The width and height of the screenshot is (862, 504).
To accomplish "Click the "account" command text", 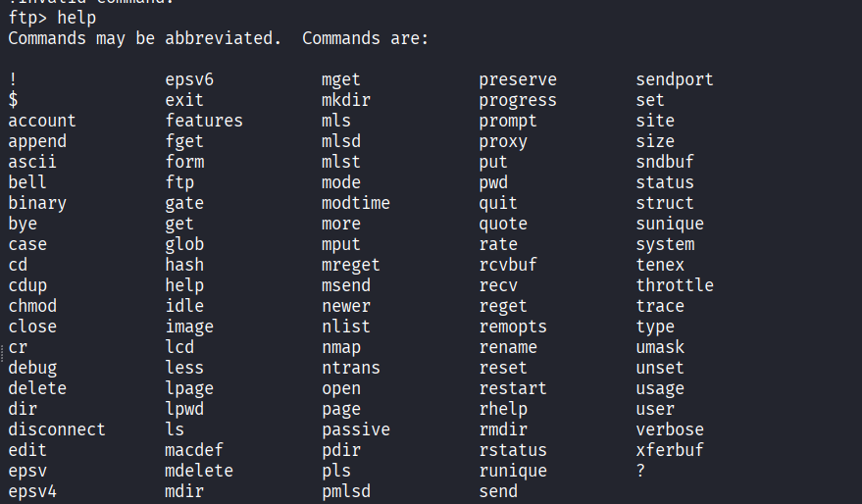I will pos(41,121).
